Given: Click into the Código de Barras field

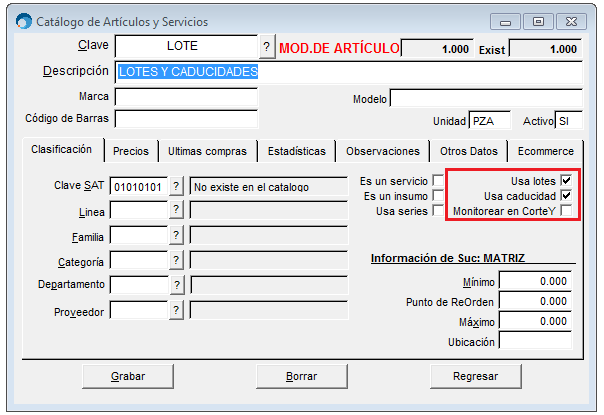Looking at the screenshot, I should click(186, 119).
